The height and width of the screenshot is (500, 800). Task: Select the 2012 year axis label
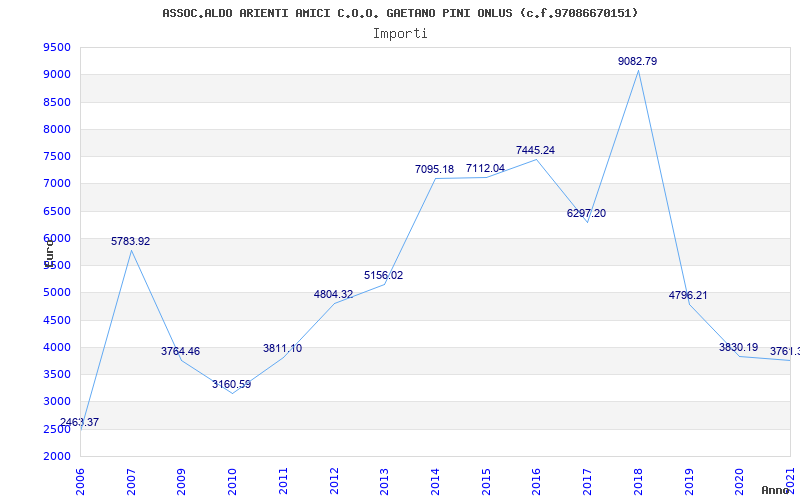pos(334,481)
